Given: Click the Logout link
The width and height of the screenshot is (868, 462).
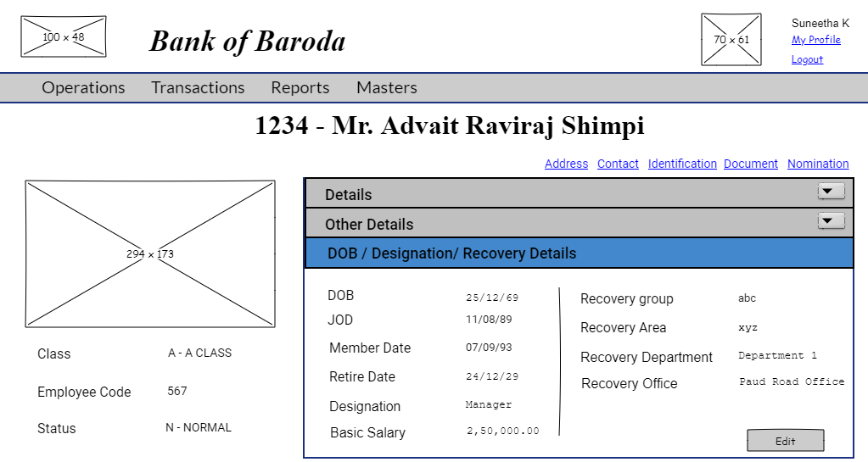Looking at the screenshot, I should click(x=807, y=59).
